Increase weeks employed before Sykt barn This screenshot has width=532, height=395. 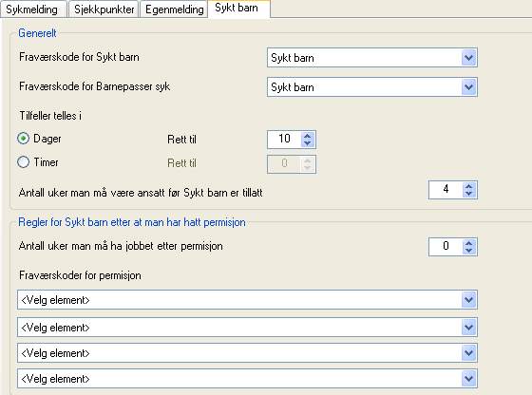(469, 186)
